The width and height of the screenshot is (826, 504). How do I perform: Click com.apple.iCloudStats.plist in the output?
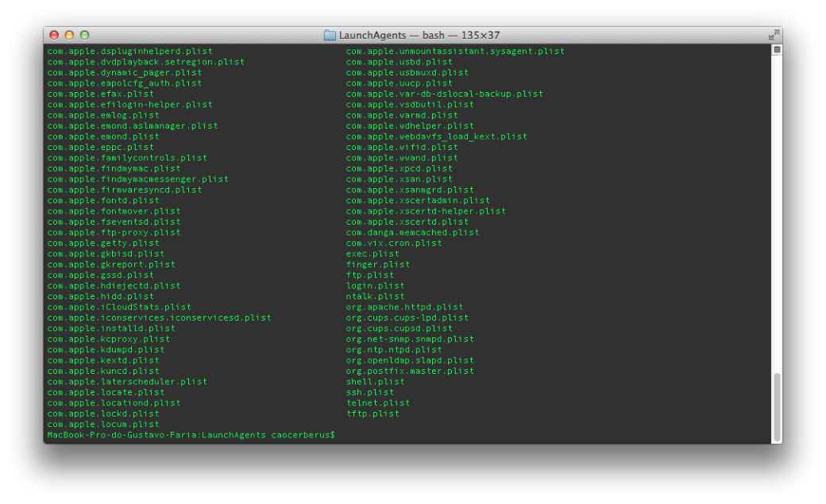[x=119, y=307]
